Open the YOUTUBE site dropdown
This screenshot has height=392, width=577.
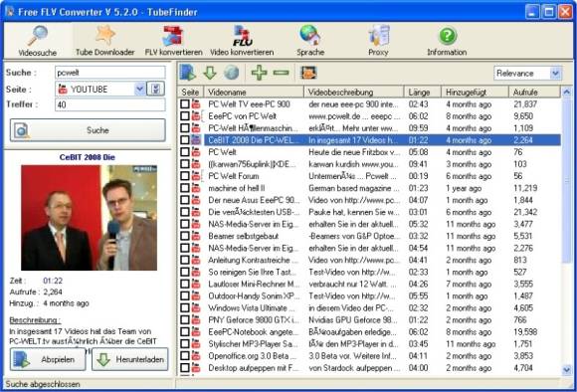tap(139, 90)
